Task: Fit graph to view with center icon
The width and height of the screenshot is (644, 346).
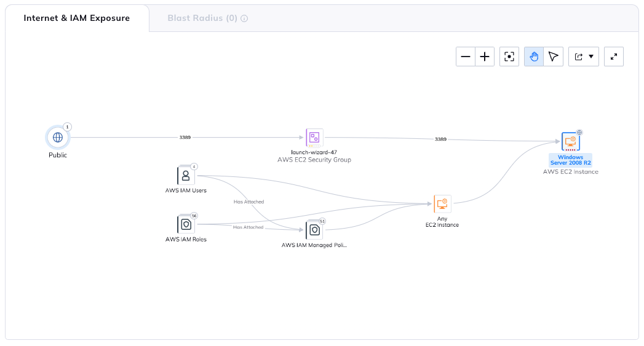Action: [x=509, y=57]
